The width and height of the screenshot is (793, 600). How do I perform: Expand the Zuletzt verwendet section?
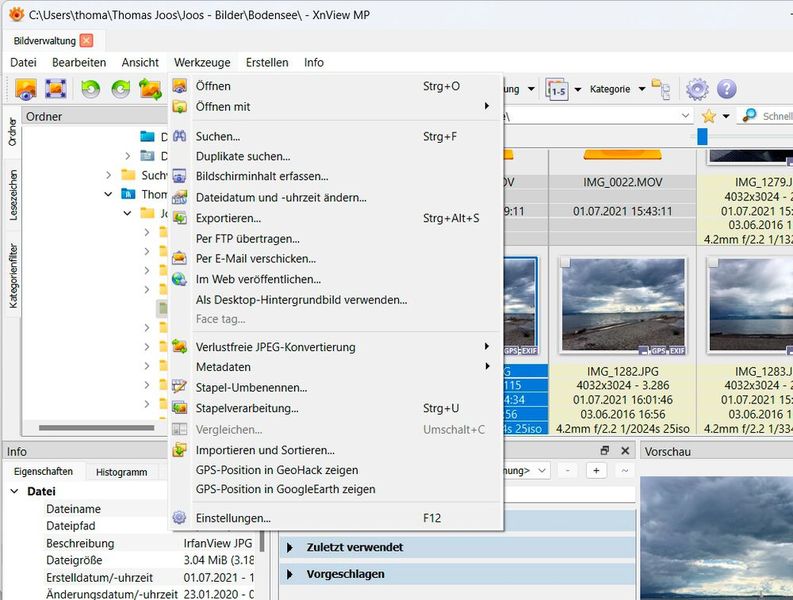pos(290,547)
